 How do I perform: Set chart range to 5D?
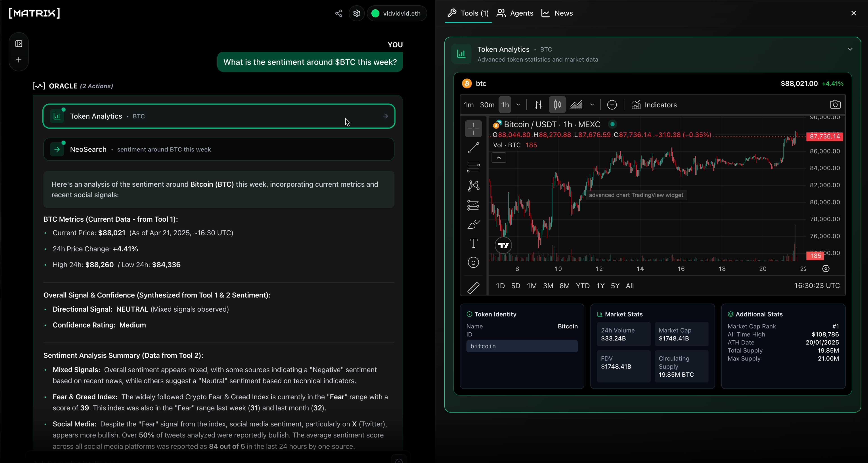pos(516,286)
